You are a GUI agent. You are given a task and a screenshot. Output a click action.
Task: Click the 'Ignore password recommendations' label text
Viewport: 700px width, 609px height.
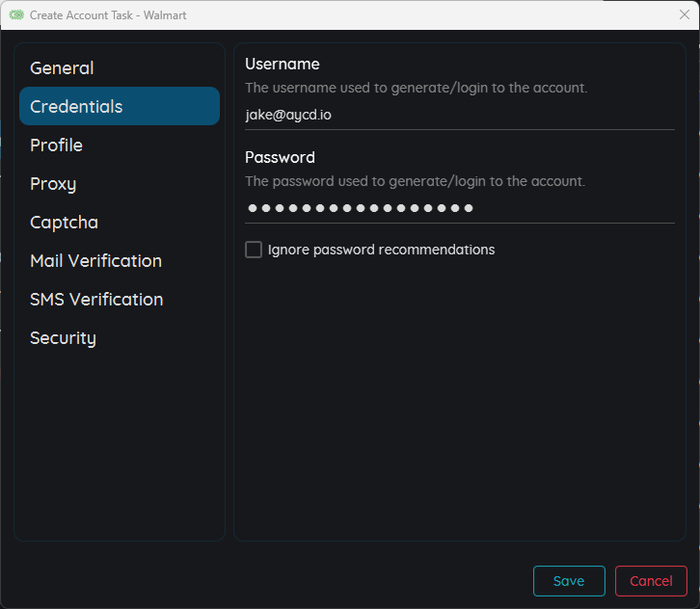coord(381,250)
